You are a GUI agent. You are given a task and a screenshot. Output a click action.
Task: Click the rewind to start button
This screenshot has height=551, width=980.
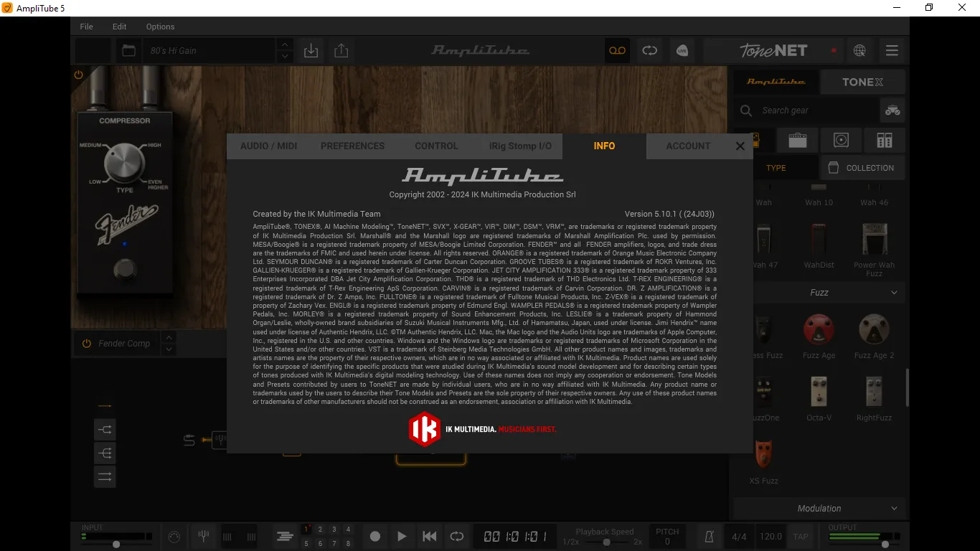click(x=429, y=536)
